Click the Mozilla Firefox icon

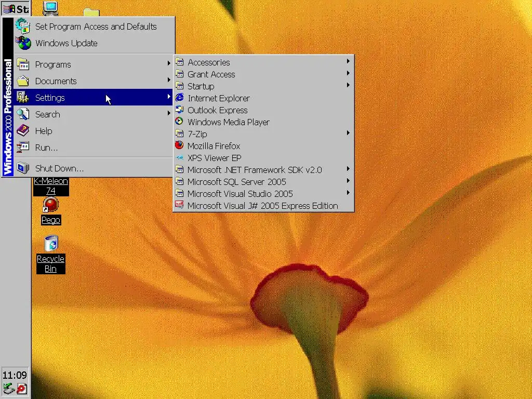[x=179, y=145]
